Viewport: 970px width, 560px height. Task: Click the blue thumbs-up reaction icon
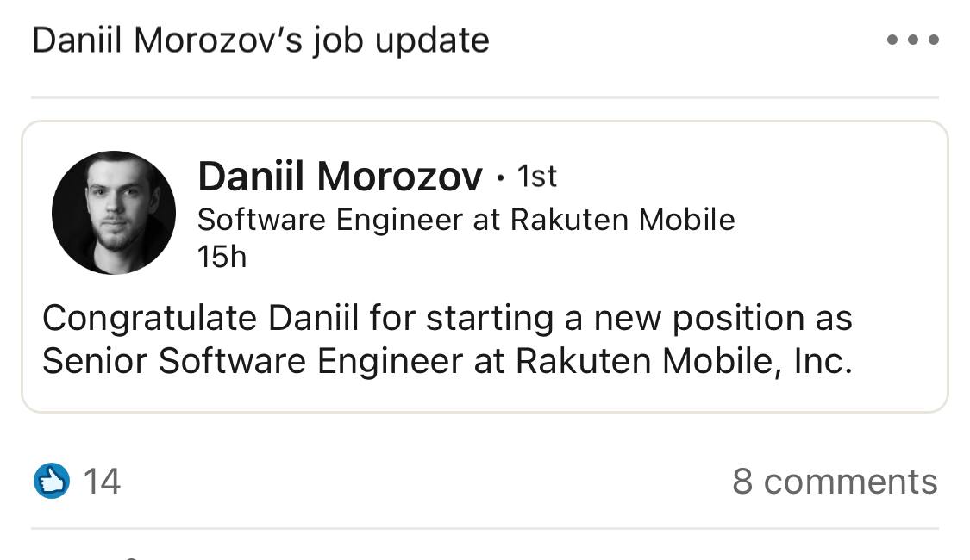coord(52,481)
